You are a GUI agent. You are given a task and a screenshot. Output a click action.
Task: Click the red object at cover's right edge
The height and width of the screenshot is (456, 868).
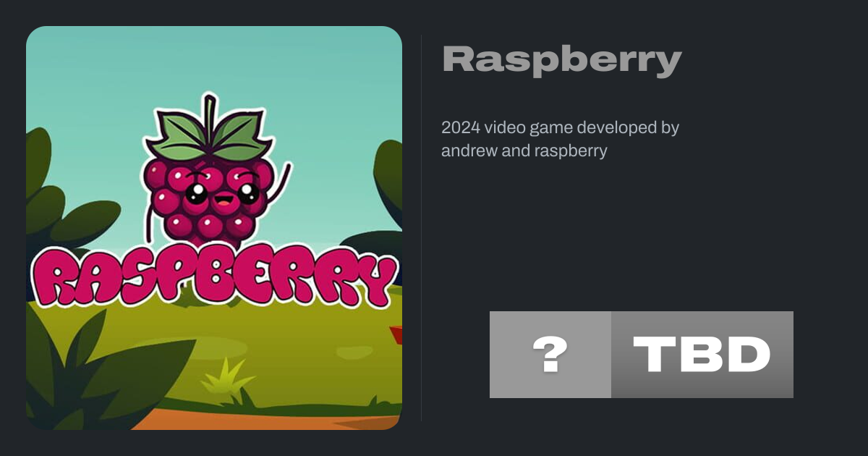396,334
